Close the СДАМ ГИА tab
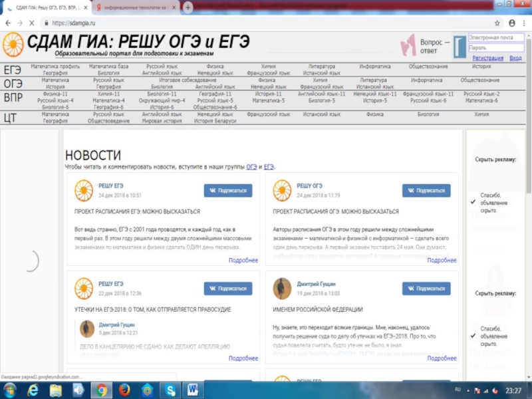 86,7
